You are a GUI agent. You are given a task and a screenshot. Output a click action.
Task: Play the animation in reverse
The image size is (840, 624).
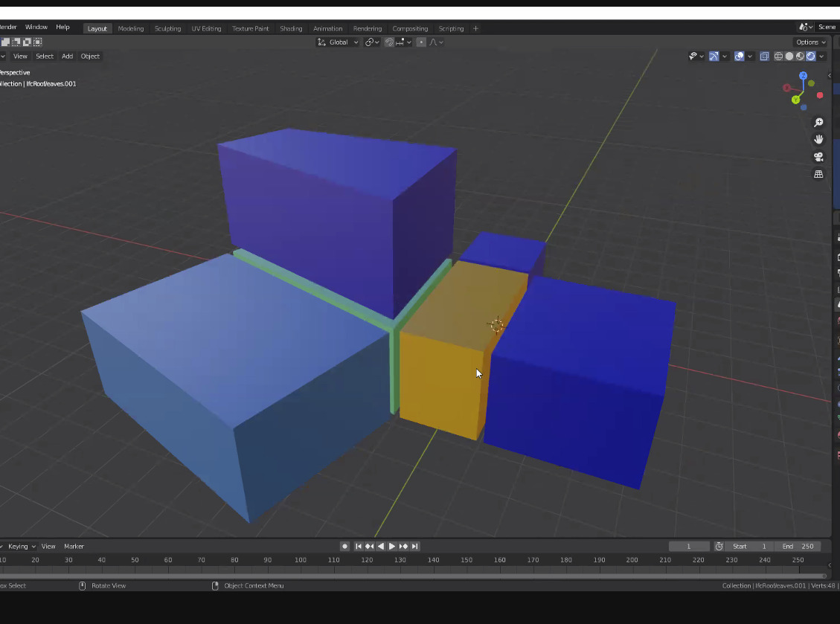[381, 547]
